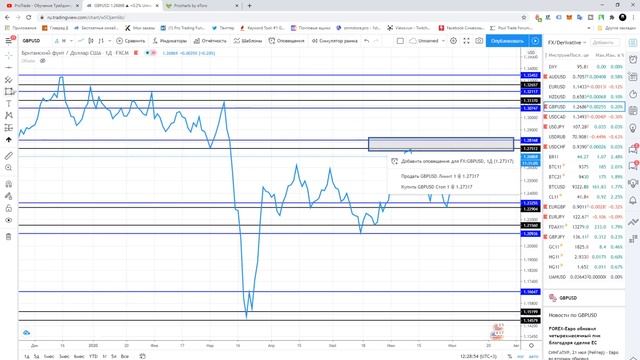The image size is (640, 360).
Task: Hide all drawings with eye icon
Action: pos(9,220)
